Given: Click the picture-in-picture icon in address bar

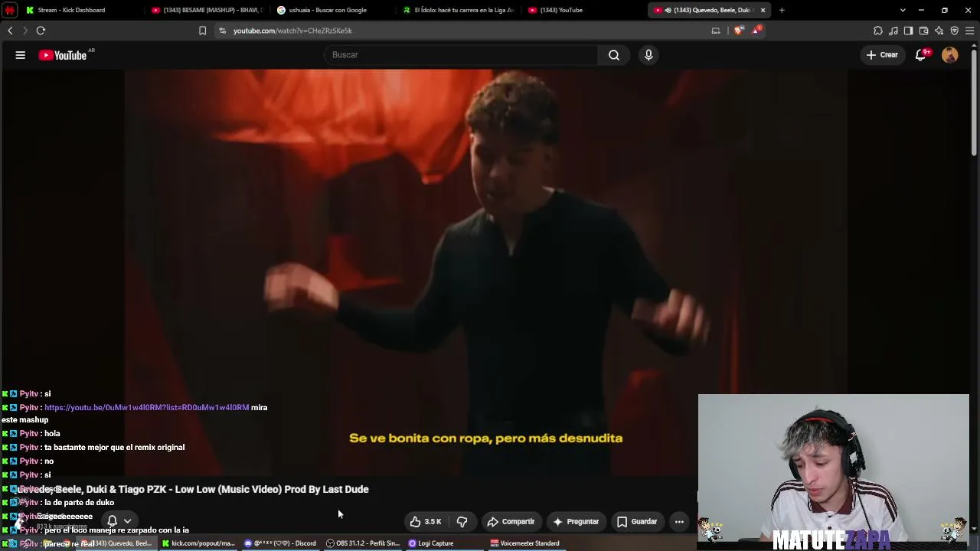Looking at the screenshot, I should point(716,31).
